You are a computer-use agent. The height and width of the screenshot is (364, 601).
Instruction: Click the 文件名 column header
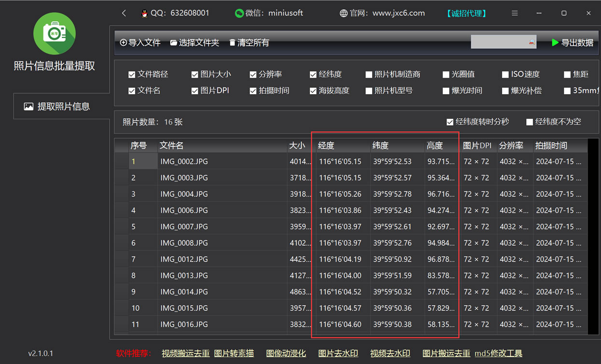pos(172,145)
